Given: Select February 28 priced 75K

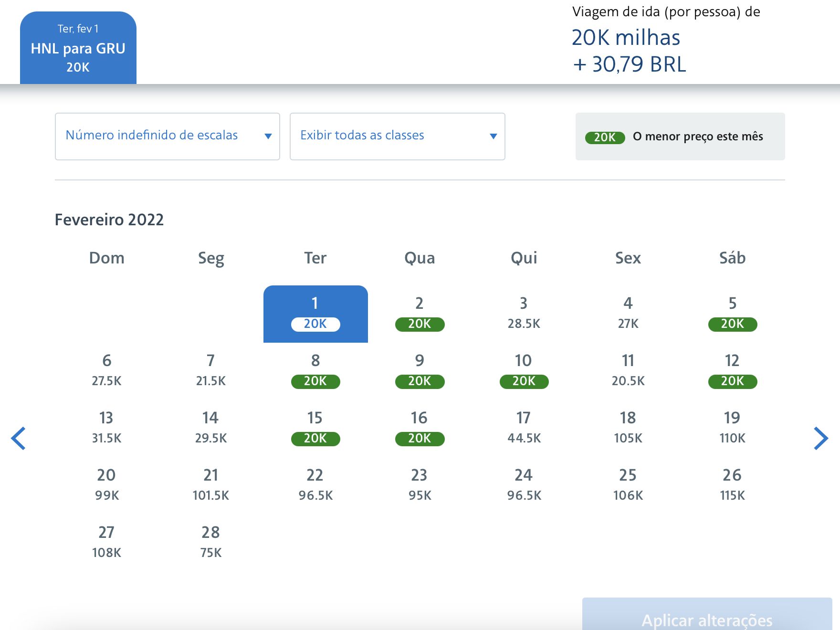Looking at the screenshot, I should click(x=211, y=543).
